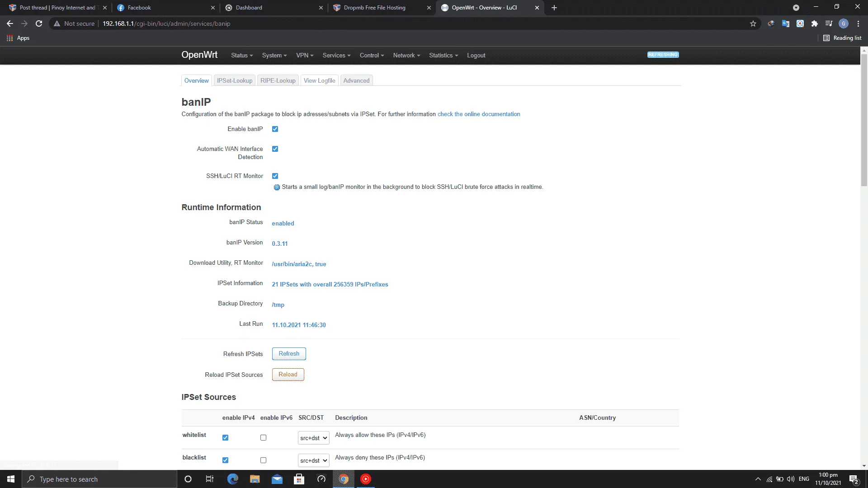Open Chrome three-dot menu
This screenshot has width=868, height=488.
(858, 23)
